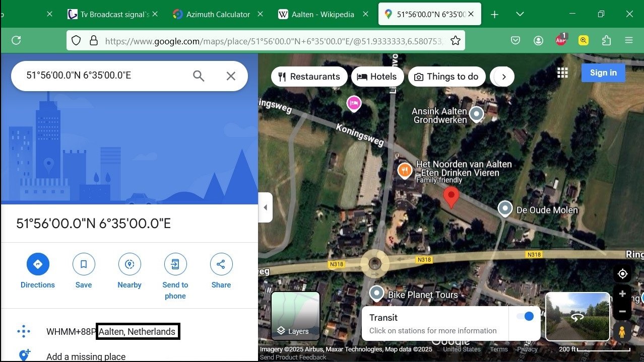Image resolution: width=644 pixels, height=362 pixels.
Task: Close the Azimuth Calculator tab
Action: (x=260, y=14)
